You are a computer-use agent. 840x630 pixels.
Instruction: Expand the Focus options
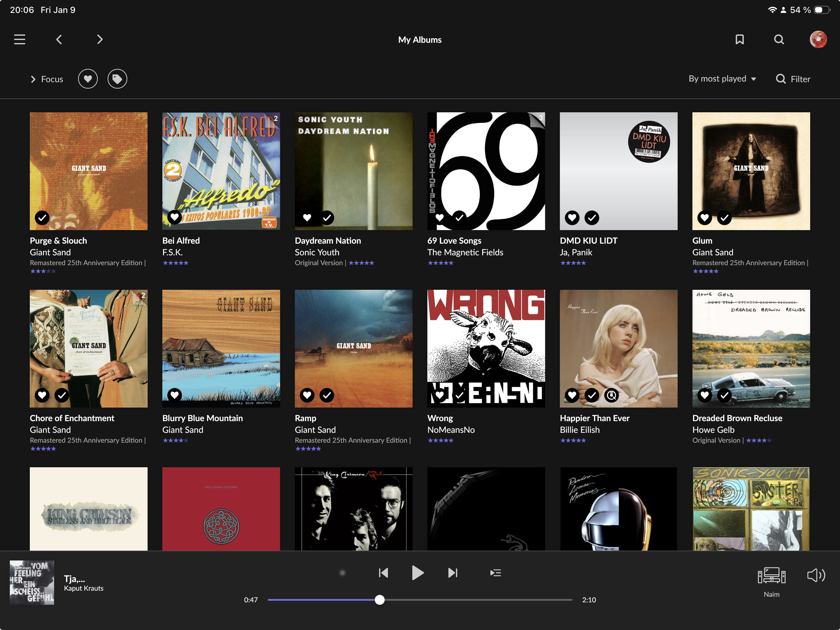point(47,79)
